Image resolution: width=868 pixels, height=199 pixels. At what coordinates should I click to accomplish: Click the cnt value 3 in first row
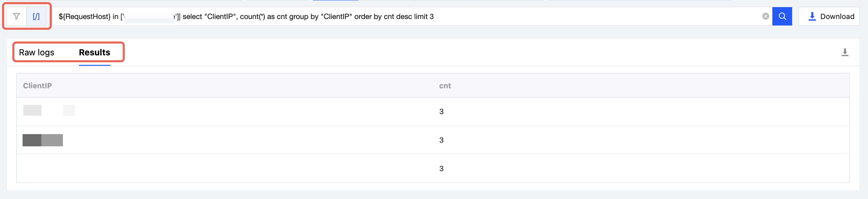coord(441,112)
